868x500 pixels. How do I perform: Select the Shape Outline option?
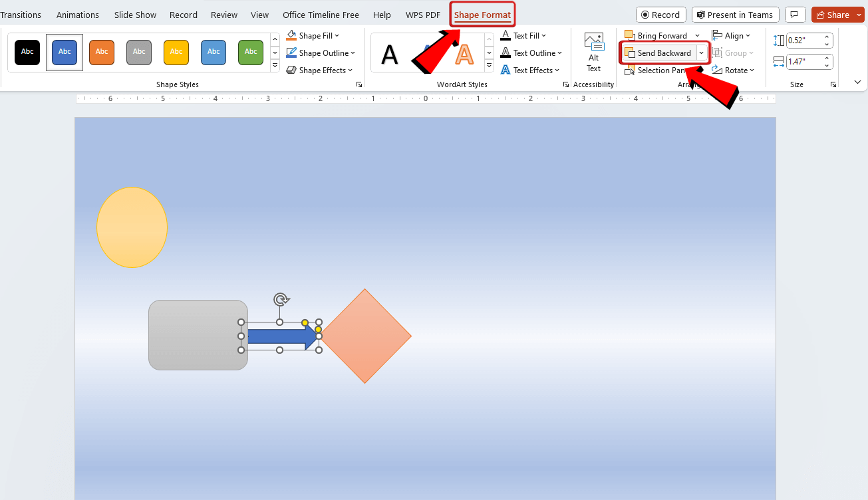(x=321, y=53)
